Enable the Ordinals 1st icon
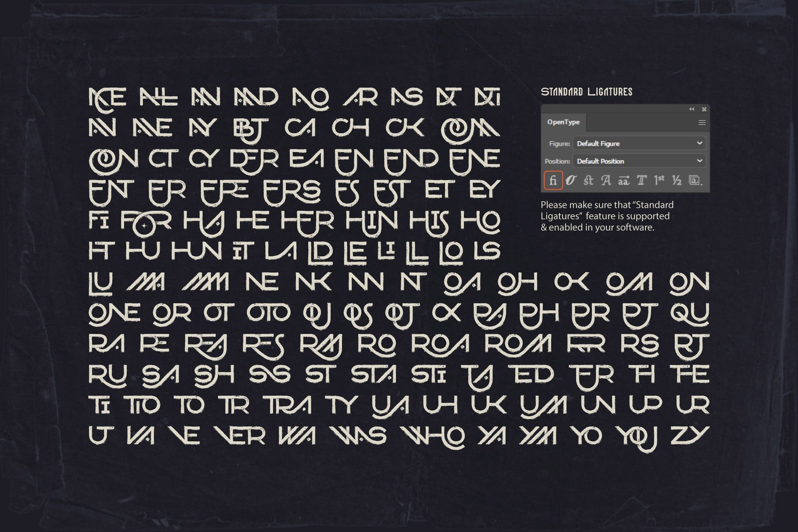This screenshot has height=532, width=798. tap(659, 180)
